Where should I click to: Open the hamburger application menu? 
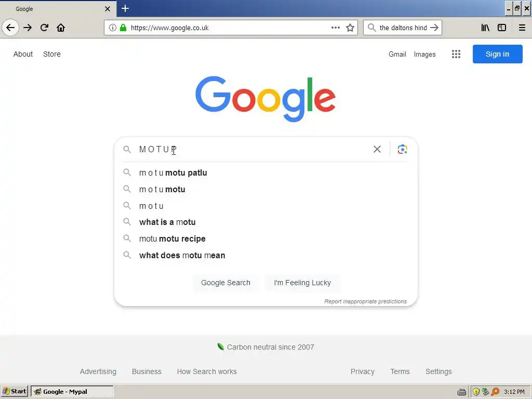coord(522,28)
